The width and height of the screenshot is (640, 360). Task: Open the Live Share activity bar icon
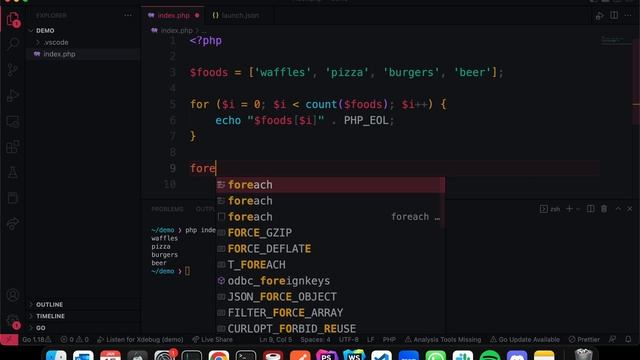tap(13, 224)
